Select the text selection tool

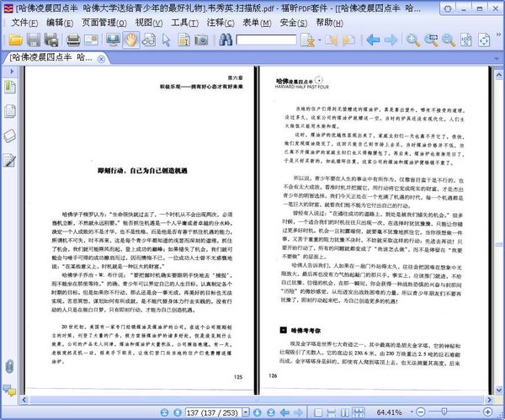[x=183, y=40]
